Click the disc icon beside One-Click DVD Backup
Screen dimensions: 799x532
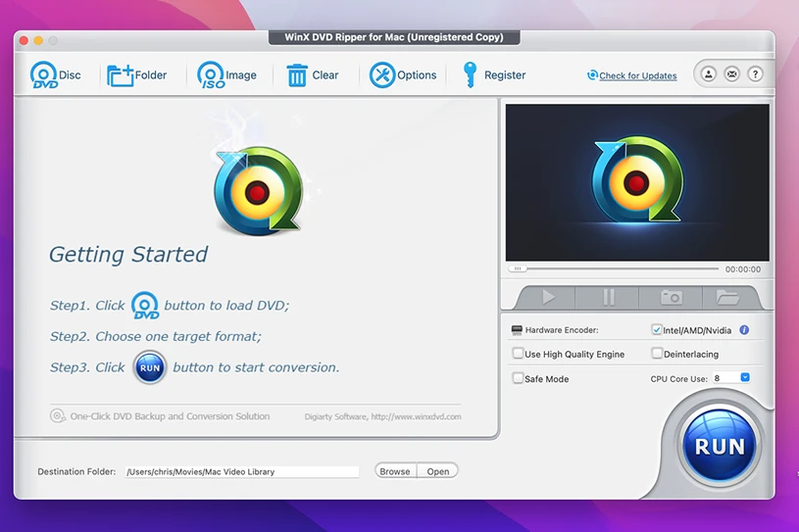58,416
